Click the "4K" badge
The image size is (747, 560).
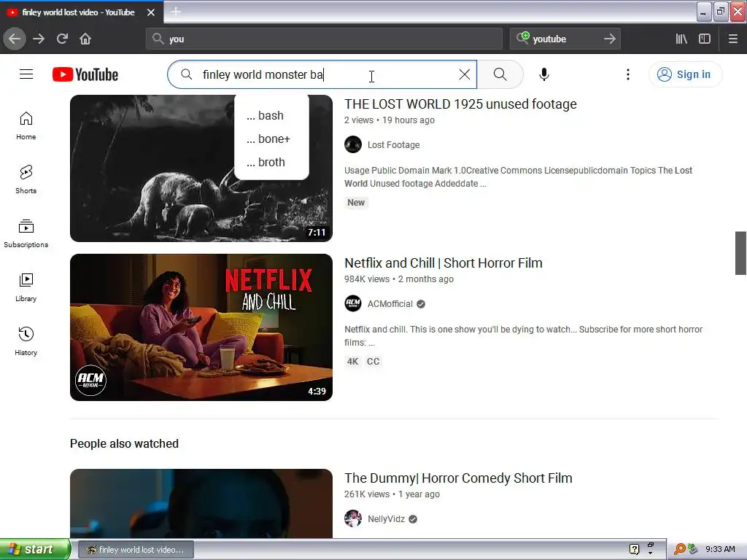pyautogui.click(x=352, y=362)
